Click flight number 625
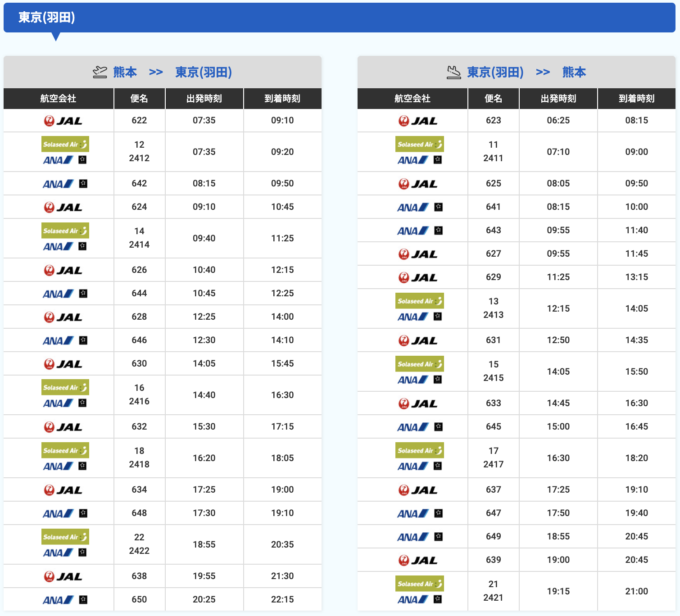 pyautogui.click(x=494, y=183)
